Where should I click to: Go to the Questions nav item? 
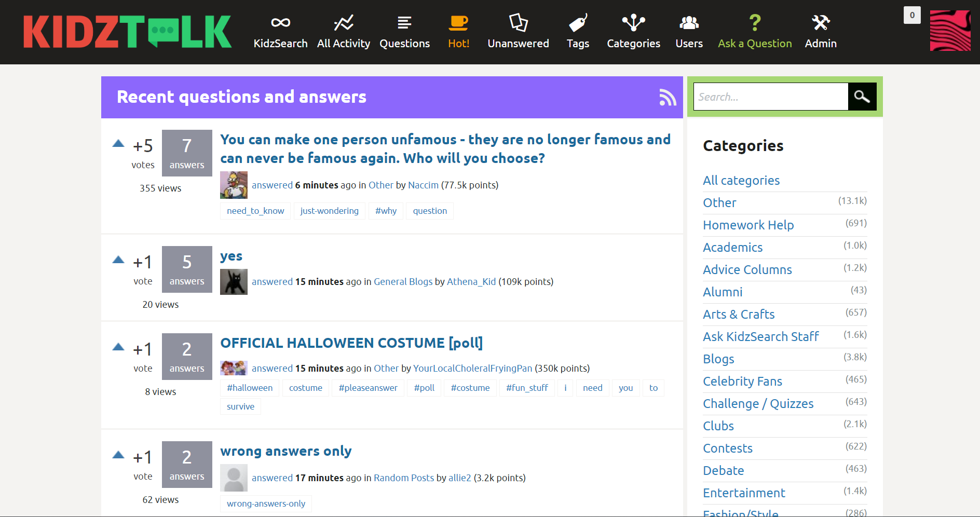[x=405, y=32]
